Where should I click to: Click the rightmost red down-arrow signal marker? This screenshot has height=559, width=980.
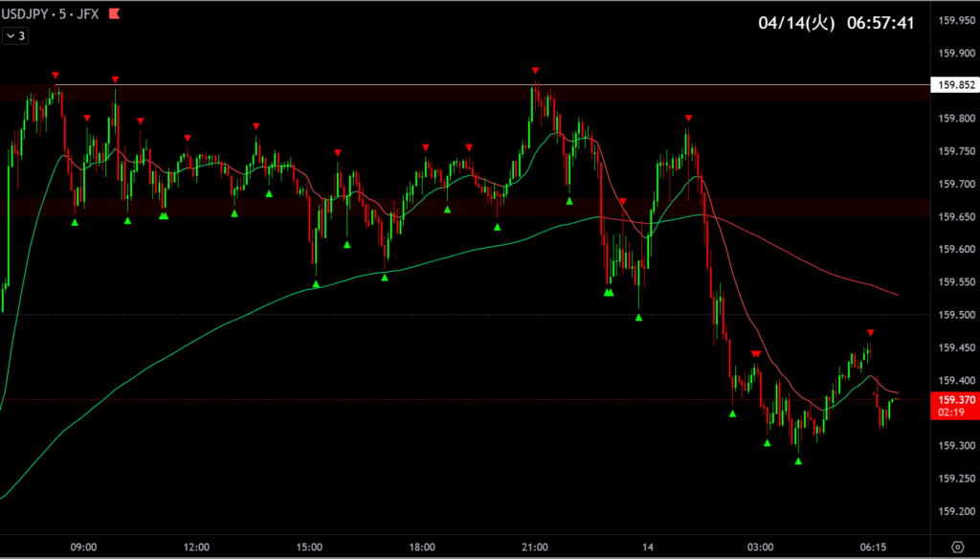870,332
